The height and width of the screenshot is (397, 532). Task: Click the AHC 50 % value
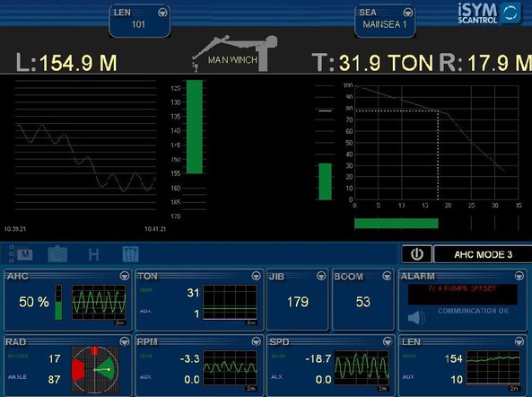pos(34,302)
